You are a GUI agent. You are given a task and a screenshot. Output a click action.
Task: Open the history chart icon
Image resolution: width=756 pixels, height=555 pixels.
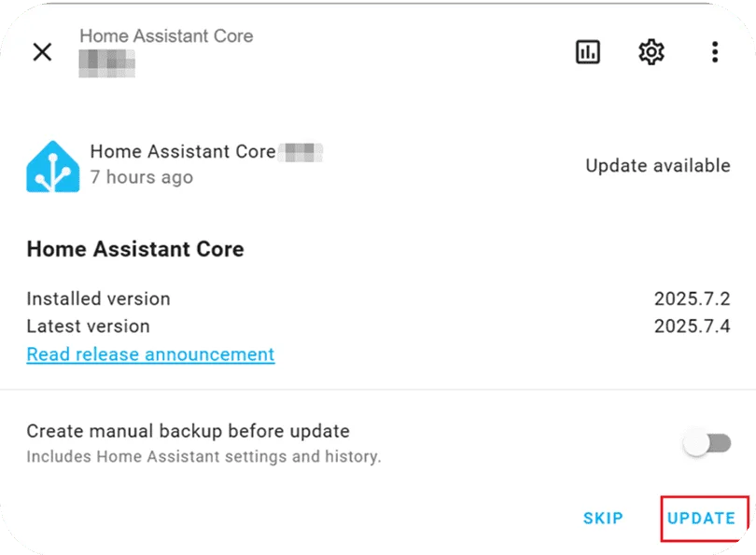coord(588,52)
